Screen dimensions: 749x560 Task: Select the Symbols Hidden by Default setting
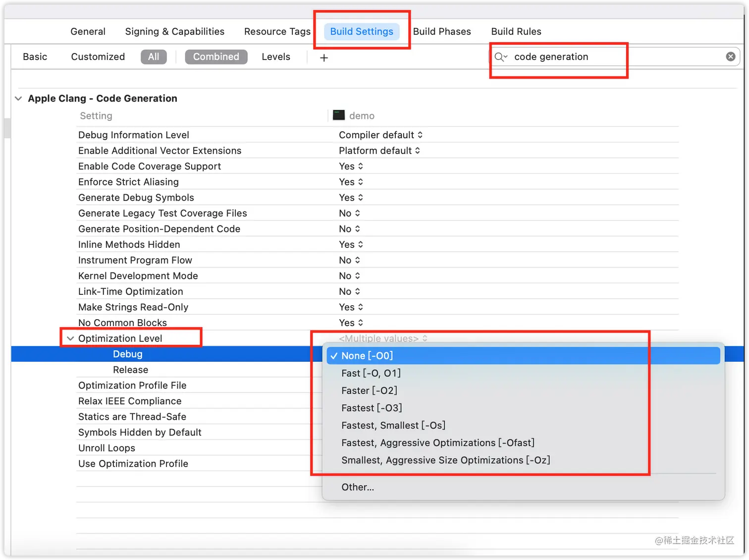[140, 432]
